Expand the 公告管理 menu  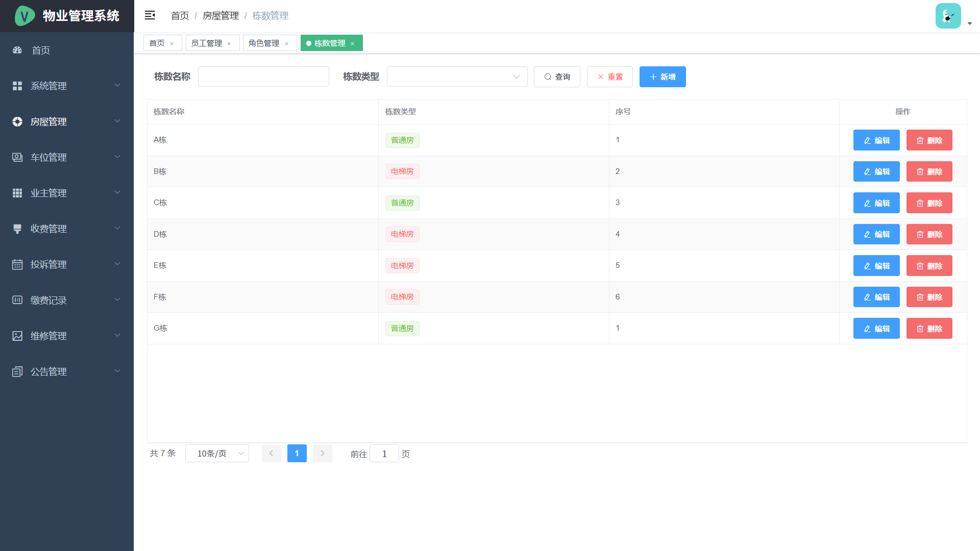[66, 371]
